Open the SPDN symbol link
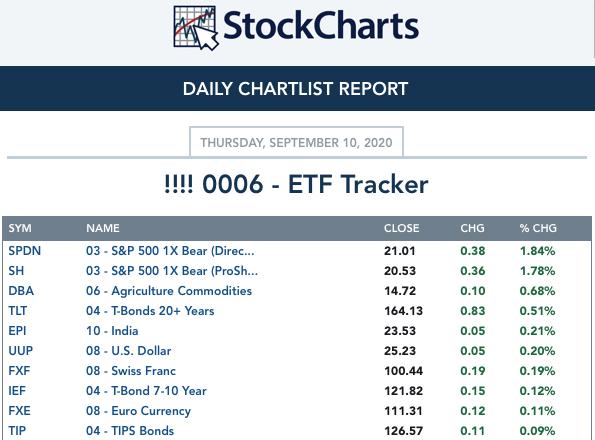Screen dimensions: 595x440 tap(25, 251)
